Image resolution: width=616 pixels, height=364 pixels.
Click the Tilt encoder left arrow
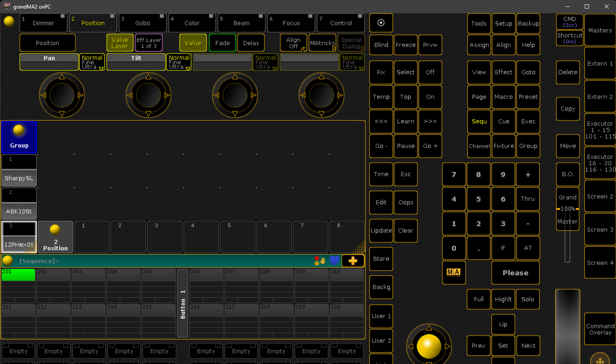click(x=130, y=95)
